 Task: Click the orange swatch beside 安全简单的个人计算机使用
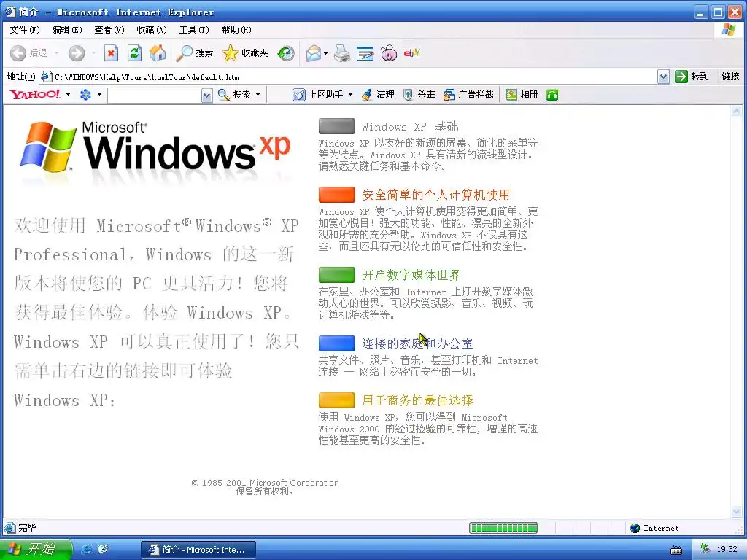click(337, 195)
